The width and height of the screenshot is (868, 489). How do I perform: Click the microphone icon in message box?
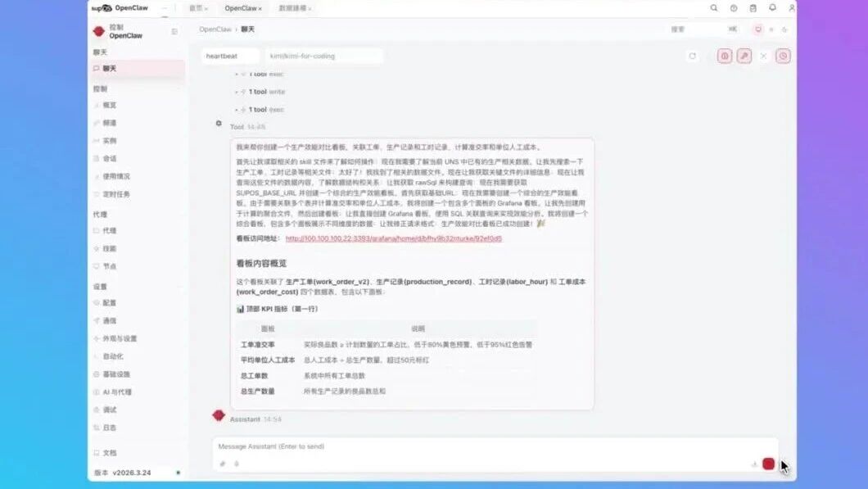tap(237, 464)
